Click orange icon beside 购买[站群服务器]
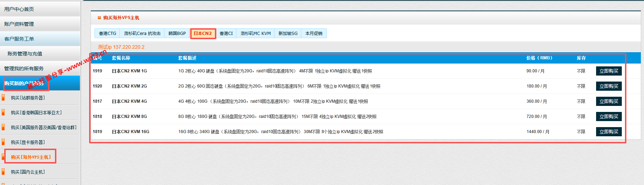Screen dimensions: 644x185 (x=3, y=98)
